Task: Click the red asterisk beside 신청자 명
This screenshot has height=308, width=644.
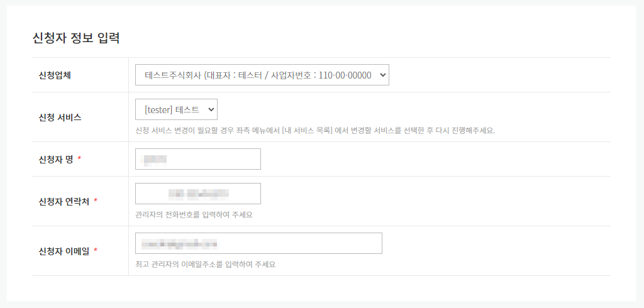Action: pos(79,159)
